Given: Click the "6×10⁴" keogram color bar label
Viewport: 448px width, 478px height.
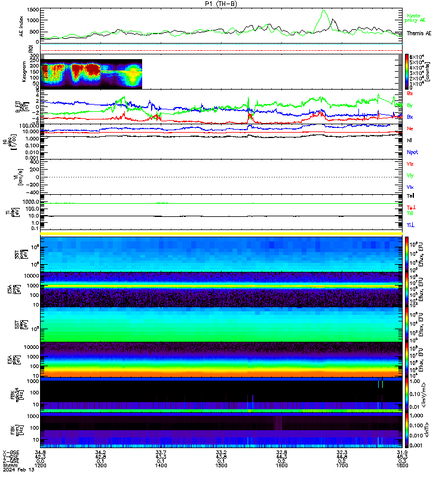Looking at the screenshot, I should point(416,57).
